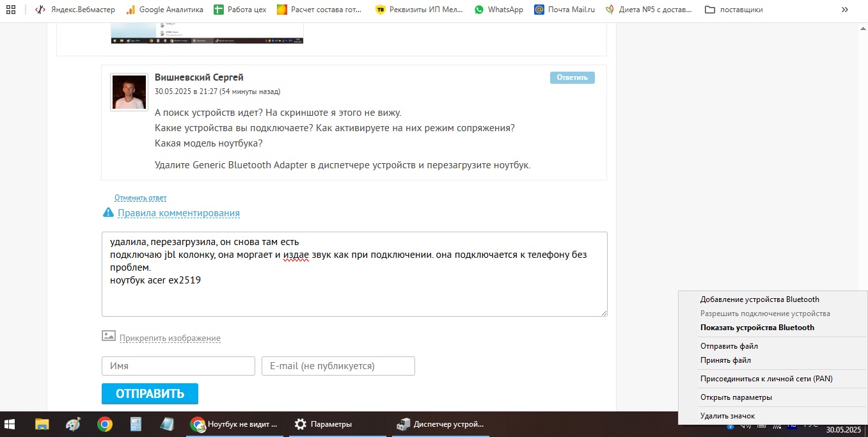Click the Ответить button on Сергей's comment
Screen dimensions: 868x437
[572, 77]
